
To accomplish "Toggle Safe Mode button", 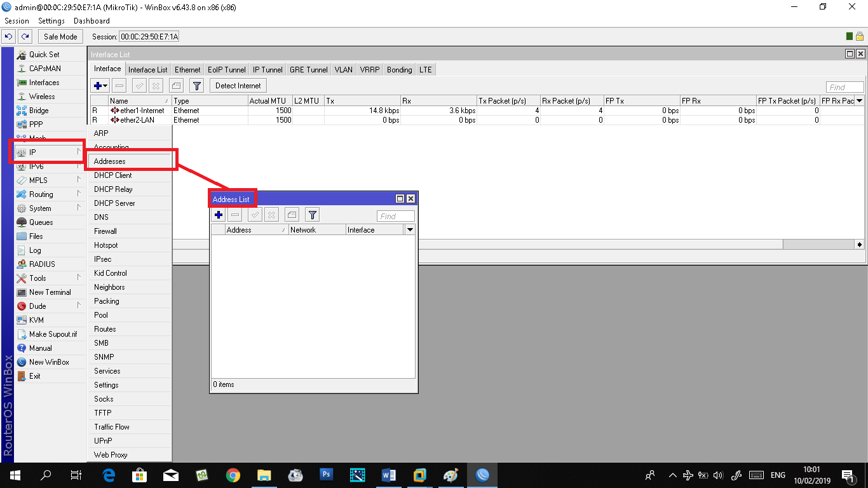I will [60, 37].
